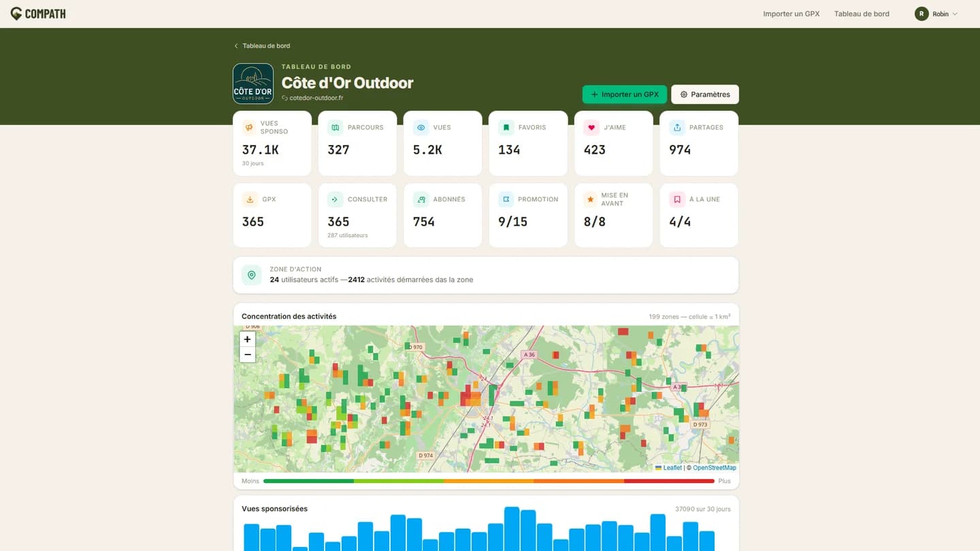
Task: Click the 134 Favoris value
Action: [509, 150]
